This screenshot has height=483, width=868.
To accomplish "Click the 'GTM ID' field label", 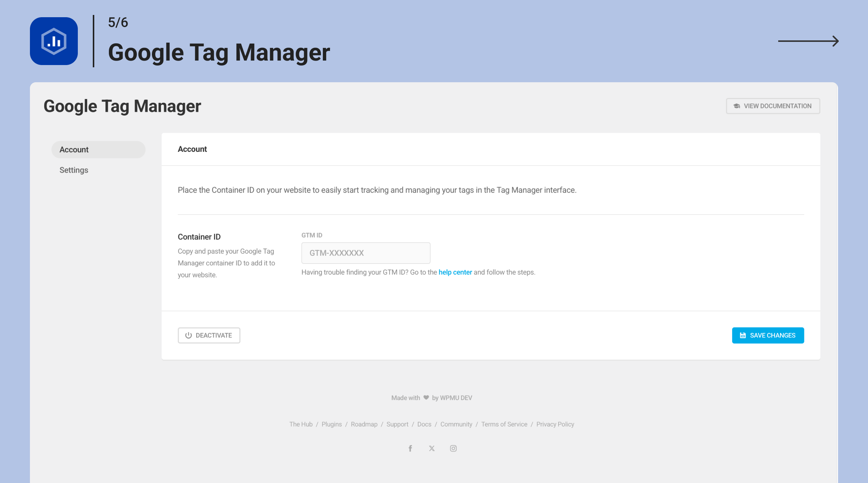I will tap(312, 235).
